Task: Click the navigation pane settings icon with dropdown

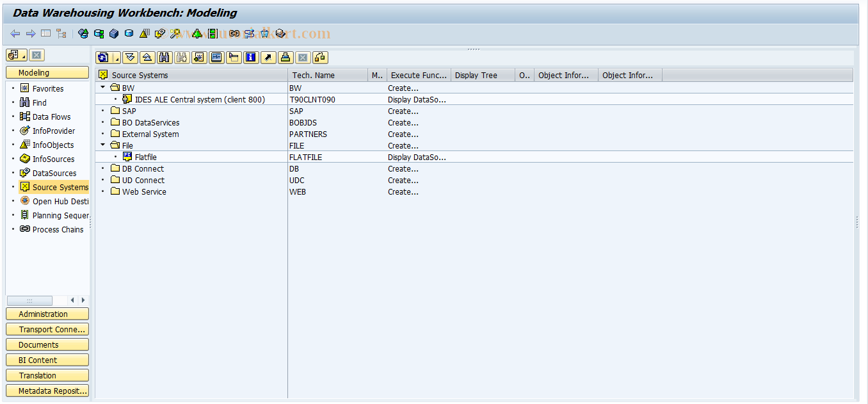Action: click(x=17, y=55)
